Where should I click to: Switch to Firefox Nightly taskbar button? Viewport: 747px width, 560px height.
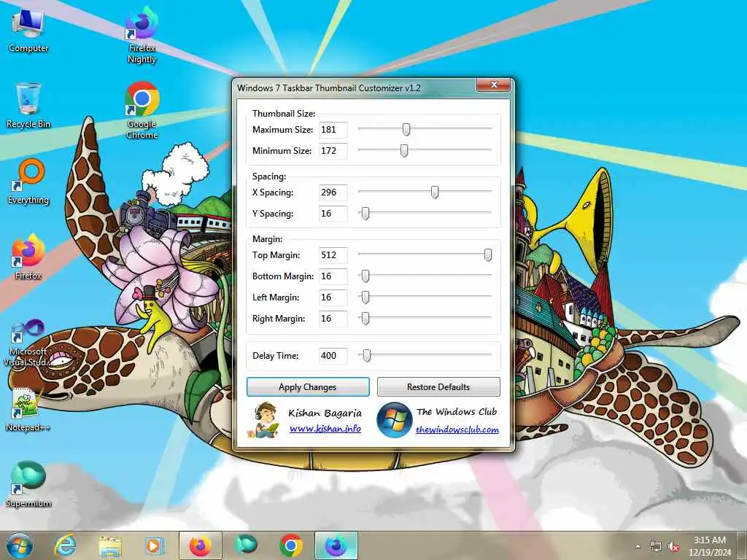(x=336, y=545)
